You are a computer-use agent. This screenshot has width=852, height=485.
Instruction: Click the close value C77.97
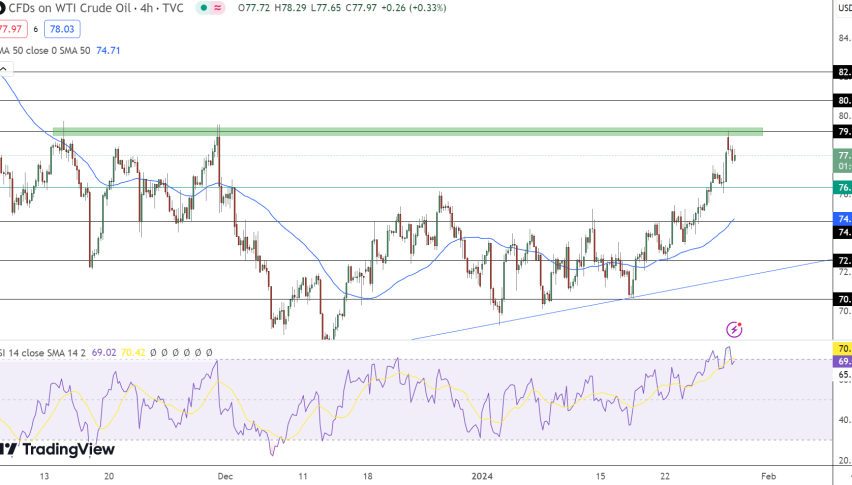tap(360, 8)
